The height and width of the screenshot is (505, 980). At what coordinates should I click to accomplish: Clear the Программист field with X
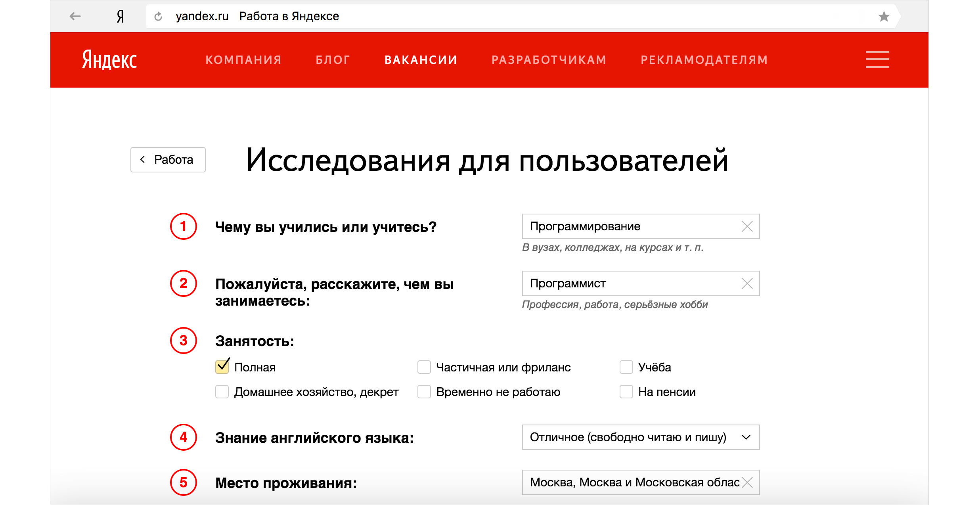point(747,283)
